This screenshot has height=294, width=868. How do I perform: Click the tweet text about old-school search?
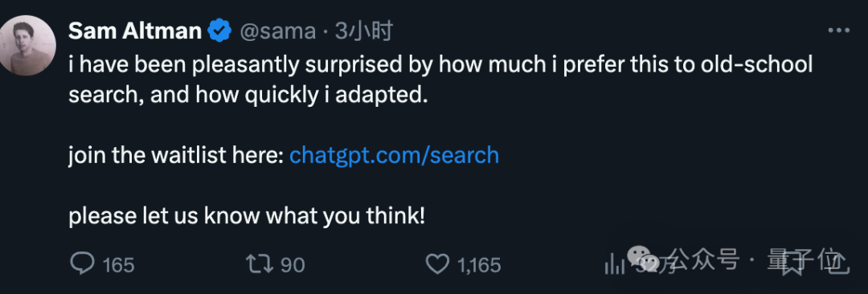click(x=440, y=80)
